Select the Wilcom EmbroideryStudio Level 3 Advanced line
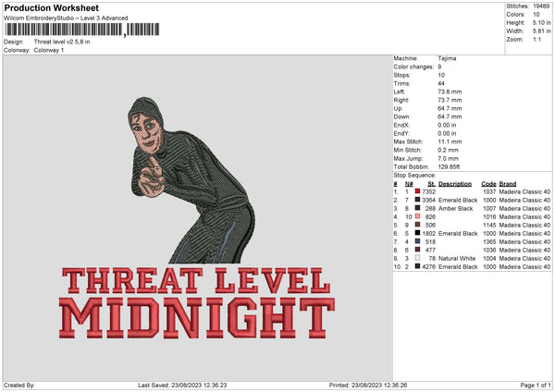This screenshot has height=392, width=555. 66,18
